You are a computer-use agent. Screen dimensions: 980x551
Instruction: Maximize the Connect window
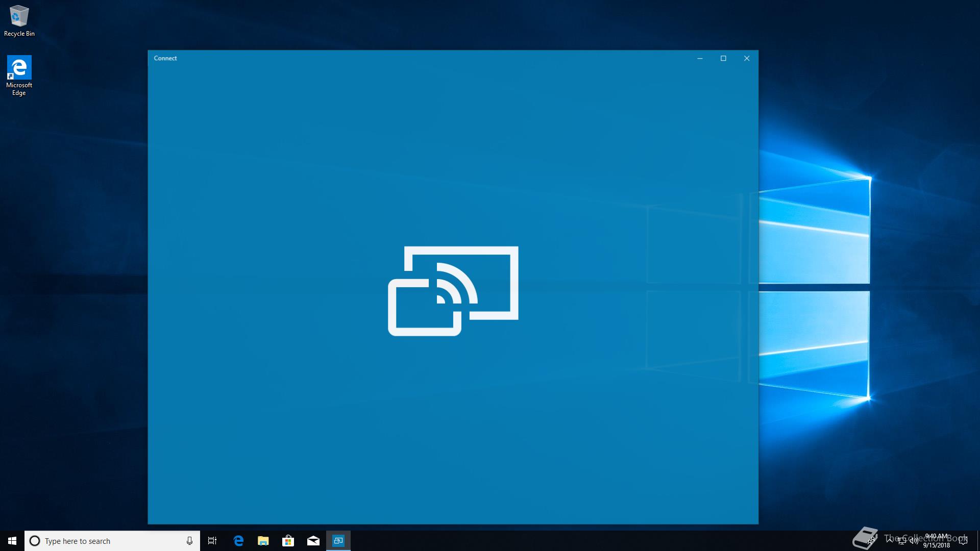pyautogui.click(x=723, y=58)
